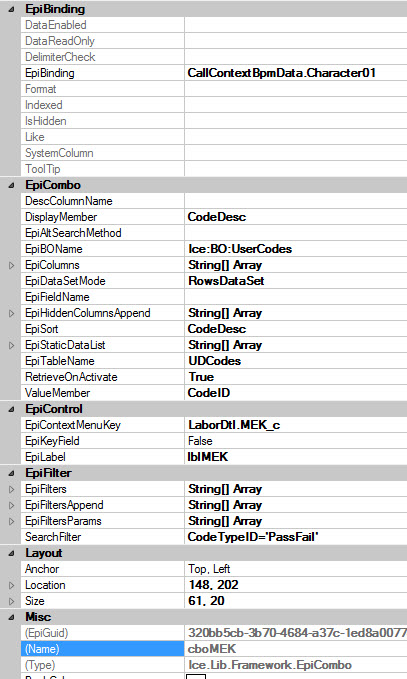407x679 pixels.
Task: Collapse the Layout category
Action: pos(11,553)
